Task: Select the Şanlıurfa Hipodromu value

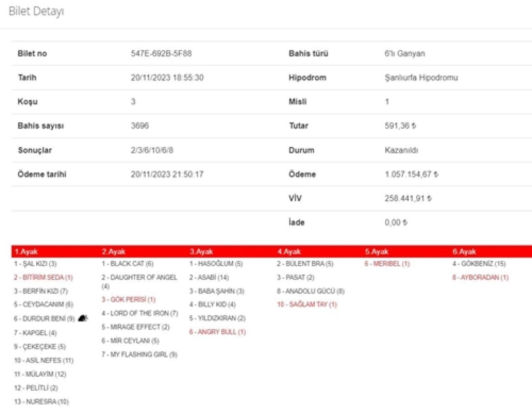Action: click(421, 78)
